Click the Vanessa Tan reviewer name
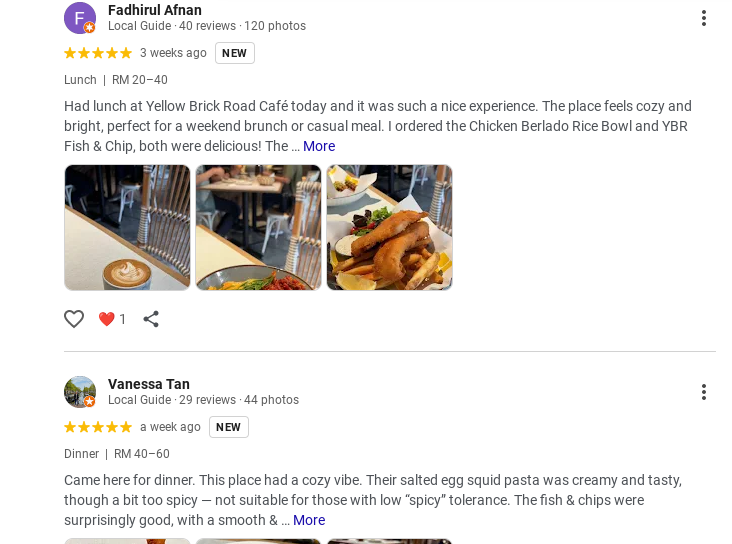Screen dimensions: 732x544 (149, 384)
